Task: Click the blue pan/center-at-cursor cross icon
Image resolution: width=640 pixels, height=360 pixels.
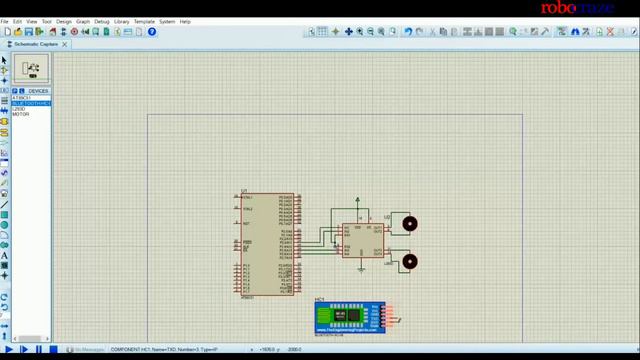Action: tap(349, 31)
